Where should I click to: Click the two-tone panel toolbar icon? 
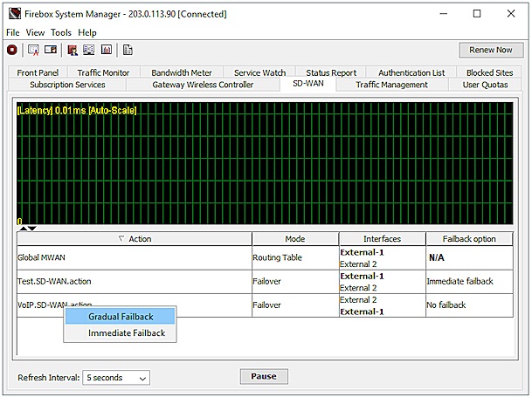tap(50, 50)
